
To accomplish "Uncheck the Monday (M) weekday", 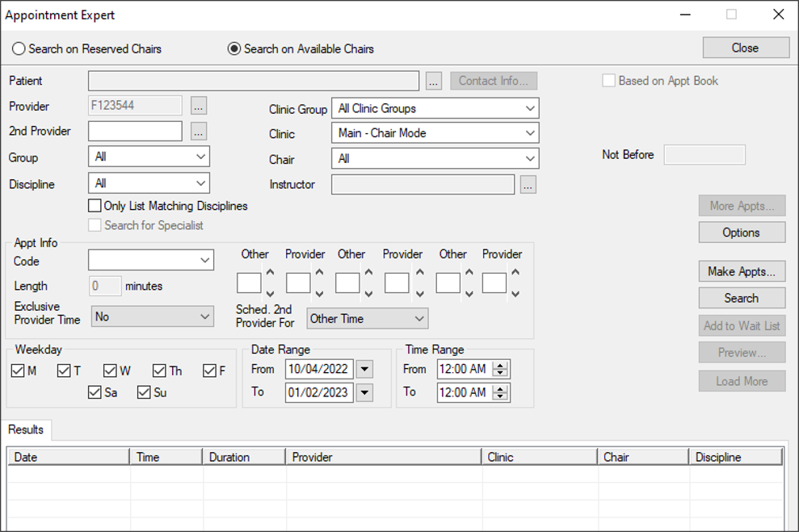I will click(18, 371).
